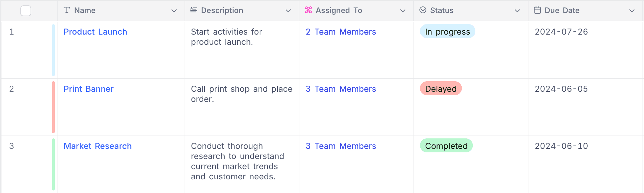Click the 2 Team Members link

[x=341, y=32]
